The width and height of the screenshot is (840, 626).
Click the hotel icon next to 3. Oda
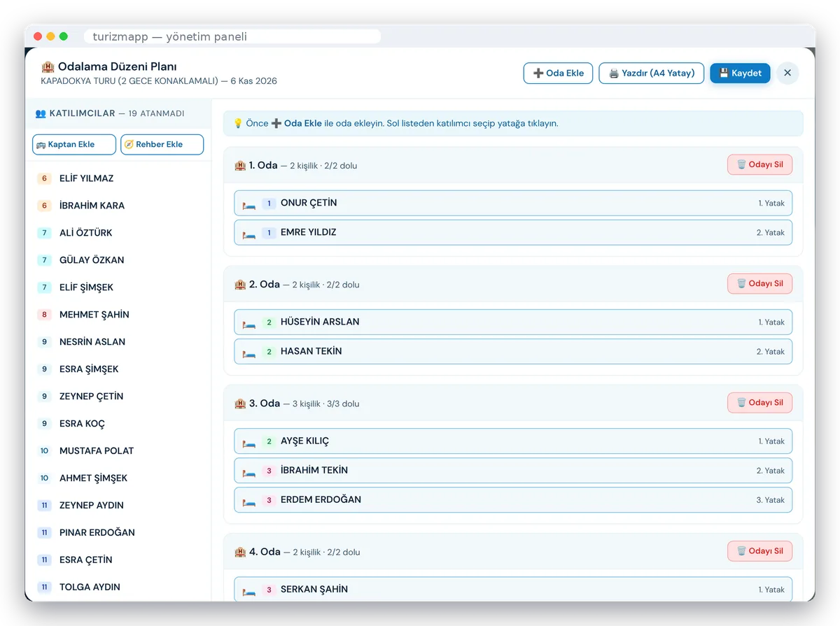[240, 404]
